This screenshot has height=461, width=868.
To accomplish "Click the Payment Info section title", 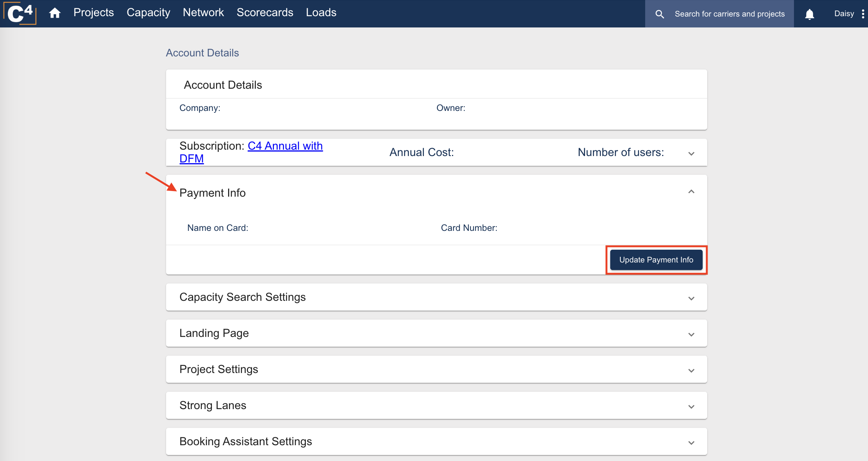I will pyautogui.click(x=213, y=193).
